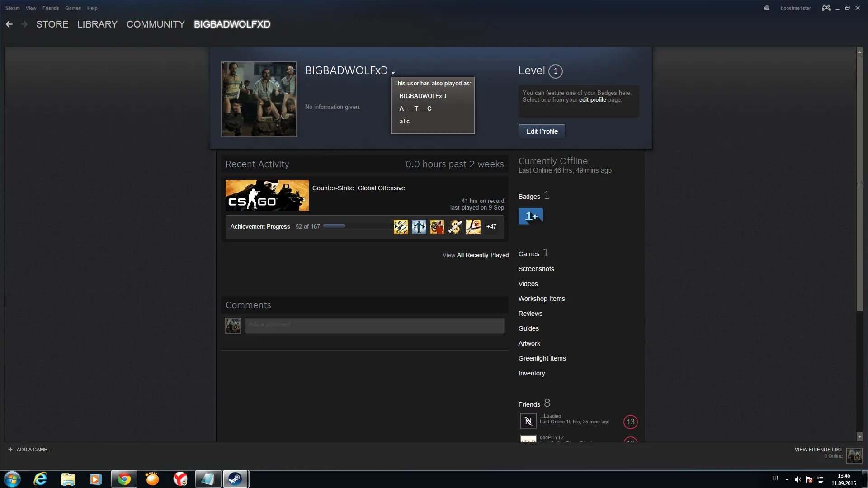Click the fifth CS:GO achievement icon
Image resolution: width=868 pixels, height=488 pixels.
tap(473, 226)
